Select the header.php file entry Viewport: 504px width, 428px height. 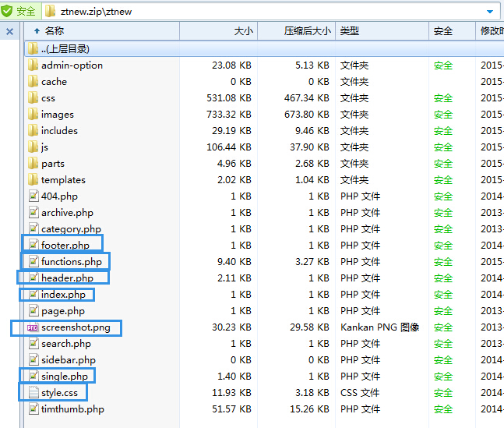click(66, 278)
